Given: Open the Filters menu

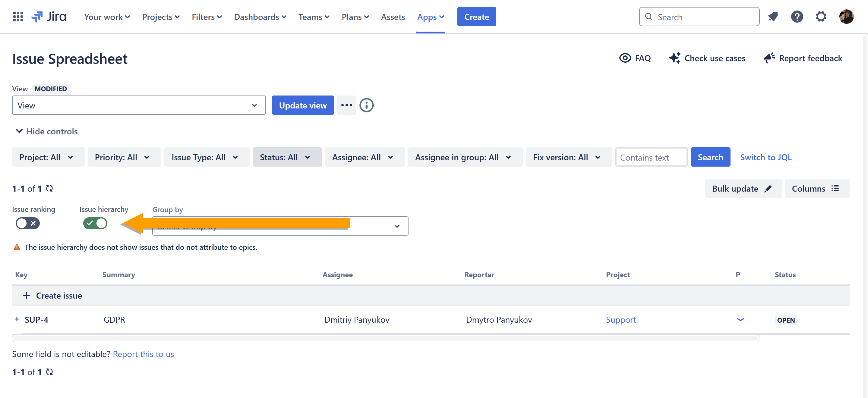Looking at the screenshot, I should tap(207, 17).
